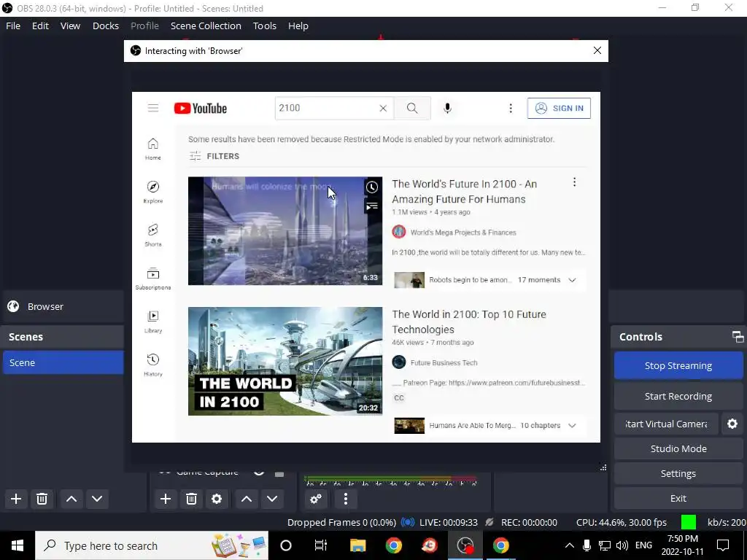Open the FILTERS options

(214, 156)
